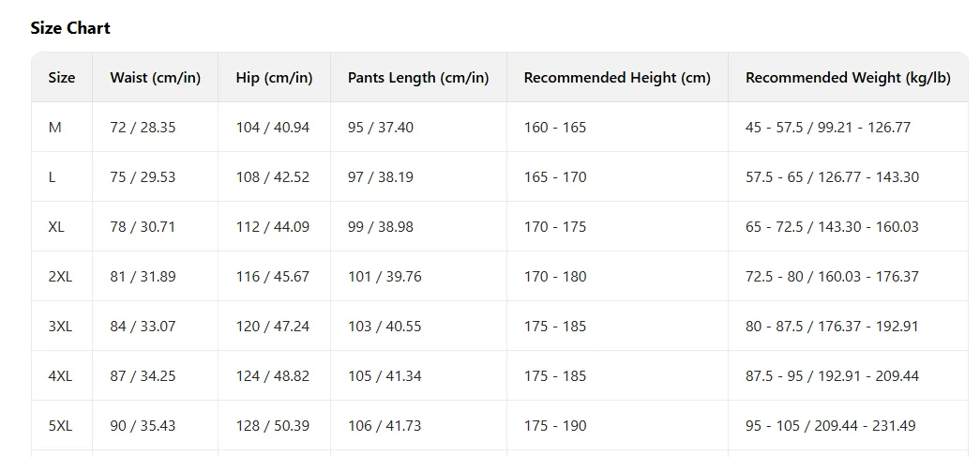This screenshot has height=457, width=980.
Task: Click the L size row label
Action: pyautogui.click(x=53, y=177)
